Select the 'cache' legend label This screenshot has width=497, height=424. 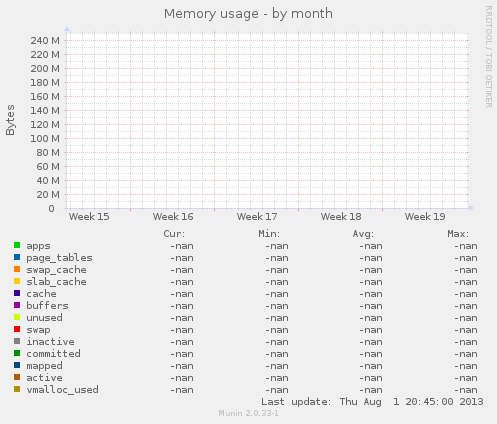click(x=41, y=294)
